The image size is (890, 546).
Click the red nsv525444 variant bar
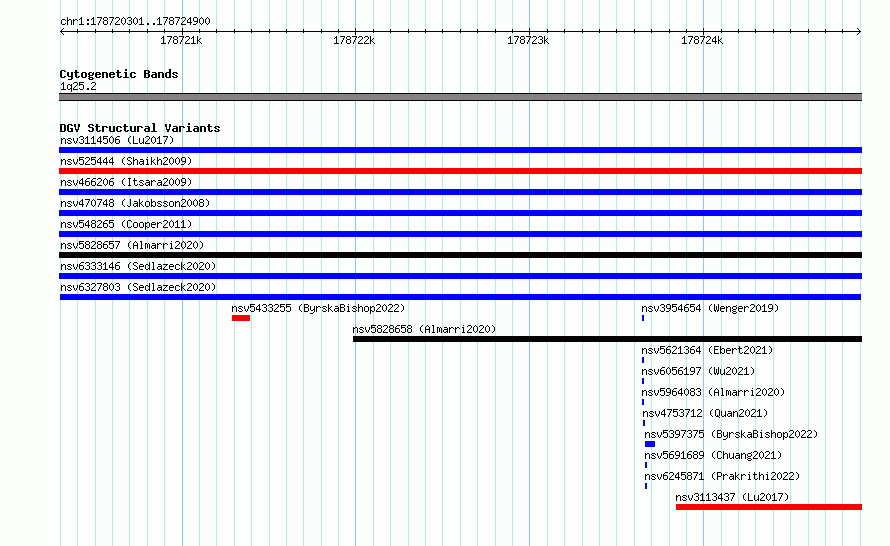[x=460, y=171]
